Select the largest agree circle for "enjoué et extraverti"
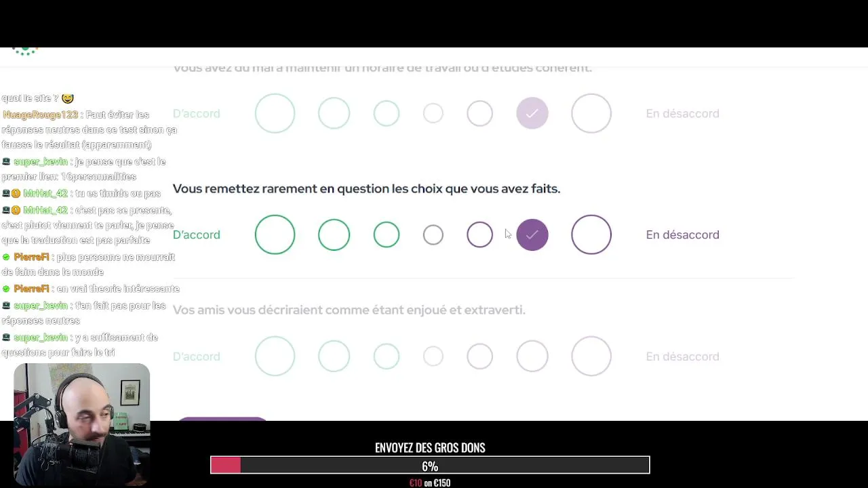The height and width of the screenshot is (488, 868). [x=275, y=357]
